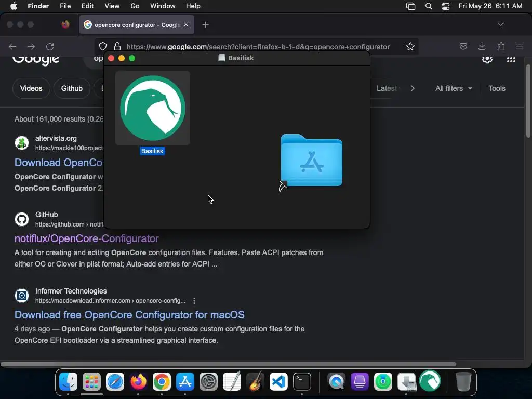Open the Download OpenCore altervista result link
The image size is (532, 399).
click(59, 163)
